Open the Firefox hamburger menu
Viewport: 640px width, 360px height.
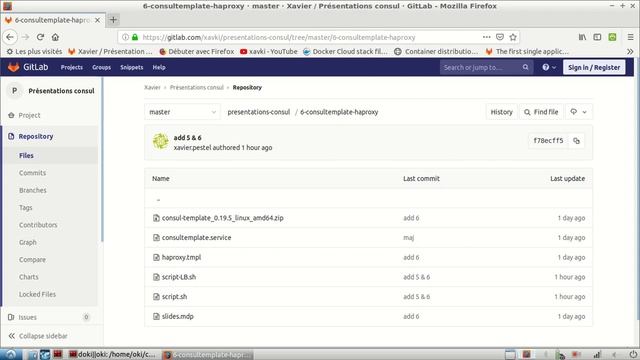point(631,37)
